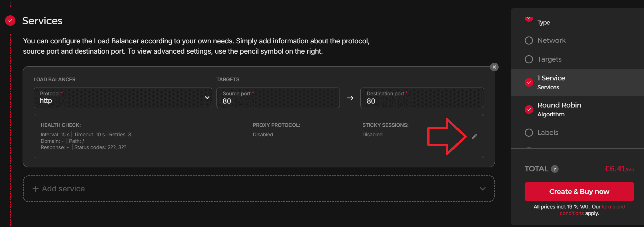Select the Network step circle
Viewport: 644px width, 227px height.
pos(529,40)
